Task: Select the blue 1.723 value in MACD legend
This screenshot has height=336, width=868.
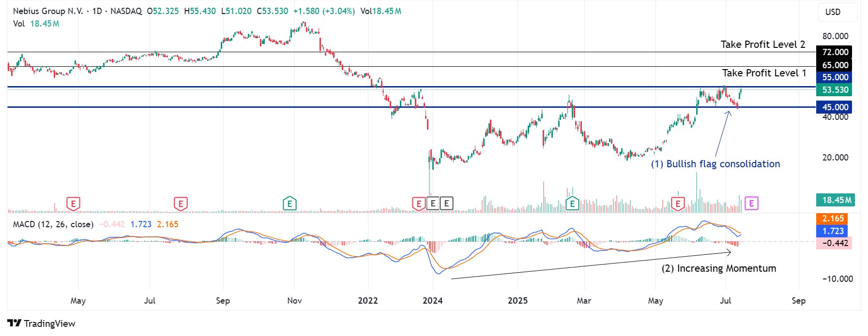Action: (141, 224)
